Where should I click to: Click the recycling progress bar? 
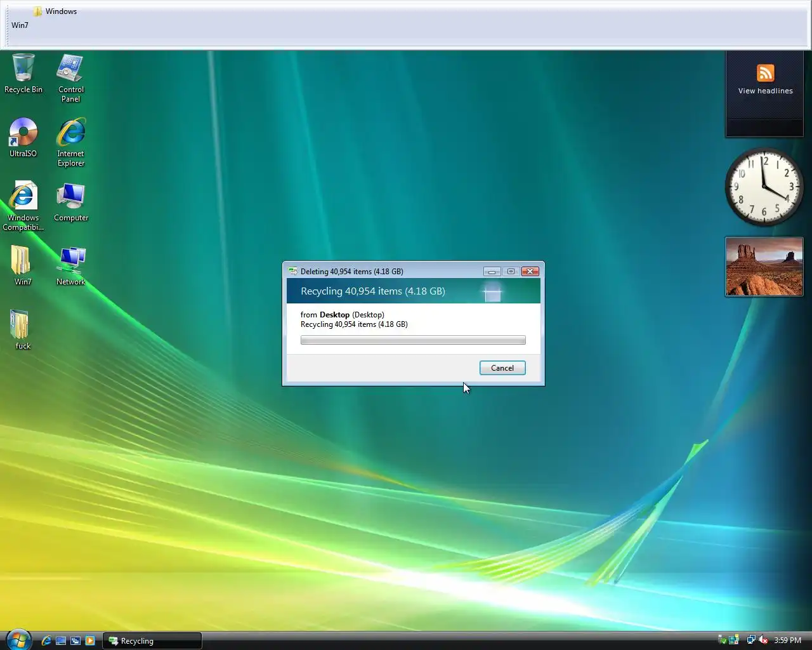point(413,340)
